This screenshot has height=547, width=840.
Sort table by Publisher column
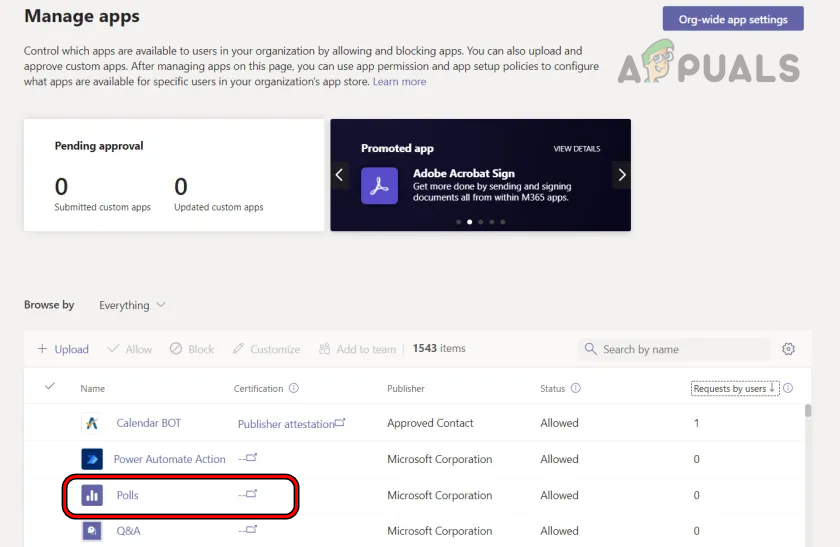(x=406, y=388)
